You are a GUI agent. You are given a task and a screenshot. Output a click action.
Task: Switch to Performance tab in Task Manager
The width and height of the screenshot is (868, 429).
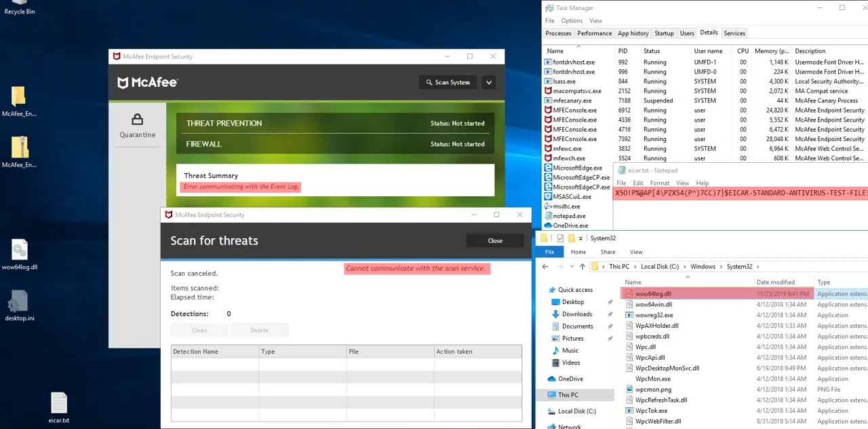594,33
